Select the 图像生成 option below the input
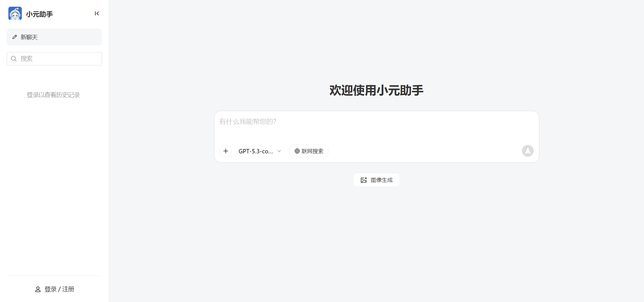Image resolution: width=644 pixels, height=302 pixels. click(376, 180)
